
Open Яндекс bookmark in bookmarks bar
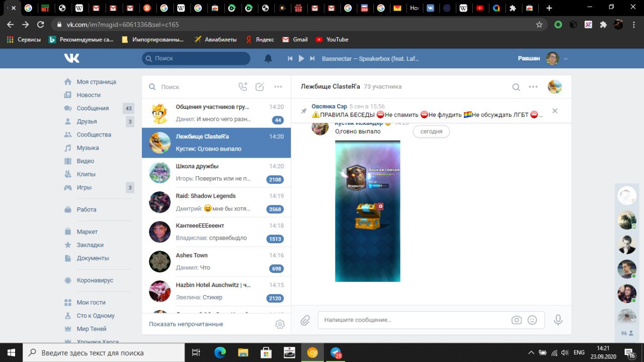[260, 39]
